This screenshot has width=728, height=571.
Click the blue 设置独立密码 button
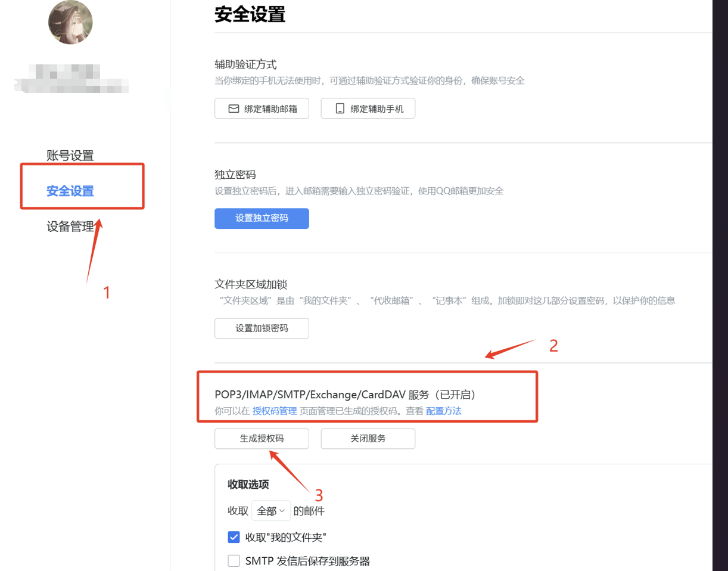tap(262, 218)
